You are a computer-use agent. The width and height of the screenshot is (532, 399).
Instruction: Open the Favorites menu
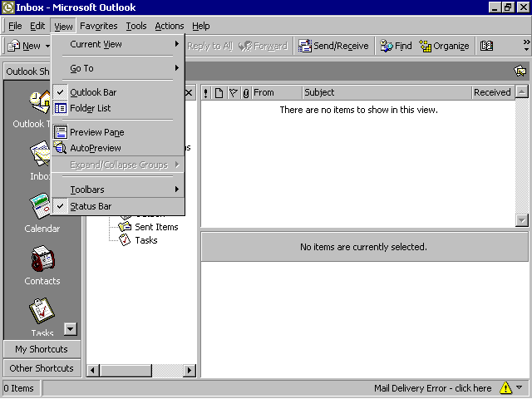[99, 26]
